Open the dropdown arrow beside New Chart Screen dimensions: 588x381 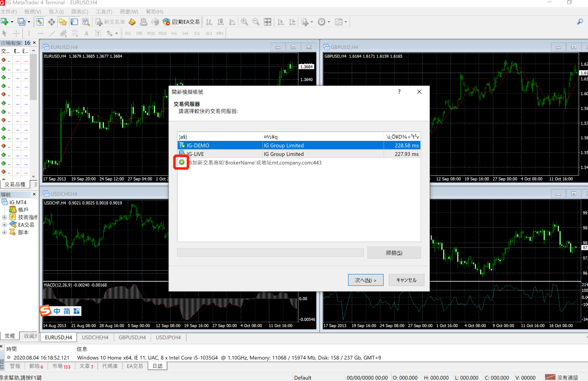coord(12,22)
